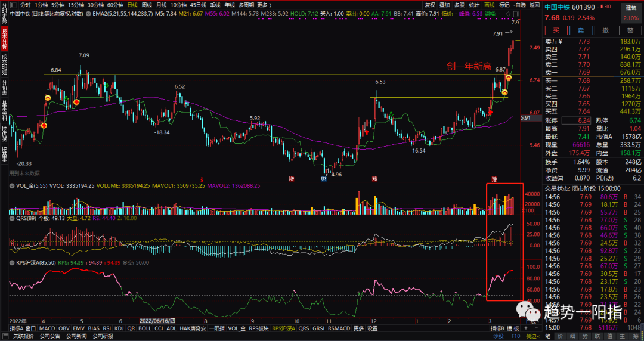Open the 基本资料 sidebar tab
The width and height of the screenshot is (644, 341).
pyautogui.click(x=4, y=111)
